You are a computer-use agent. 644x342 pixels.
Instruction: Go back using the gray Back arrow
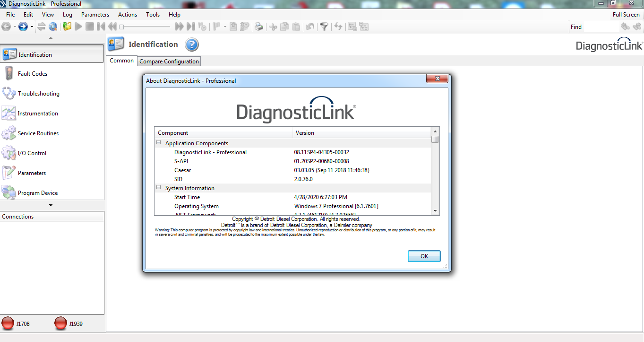pyautogui.click(x=6, y=27)
